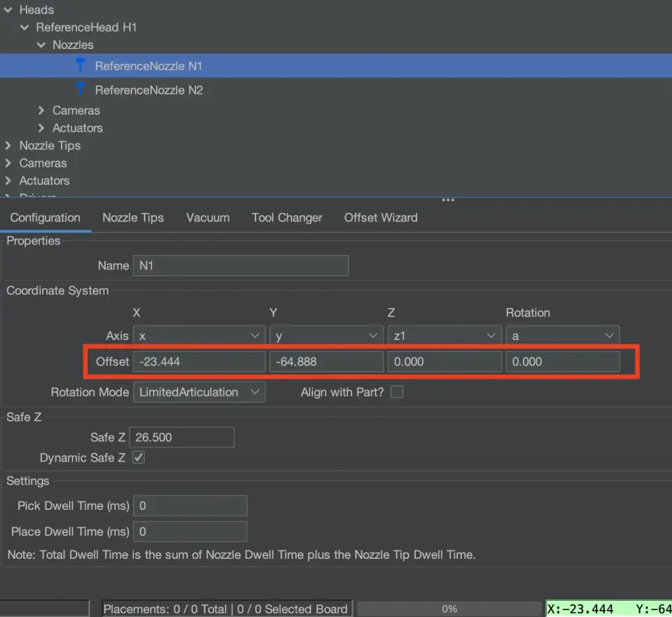Collapse the Heads tree node
672x617 pixels.
8,10
